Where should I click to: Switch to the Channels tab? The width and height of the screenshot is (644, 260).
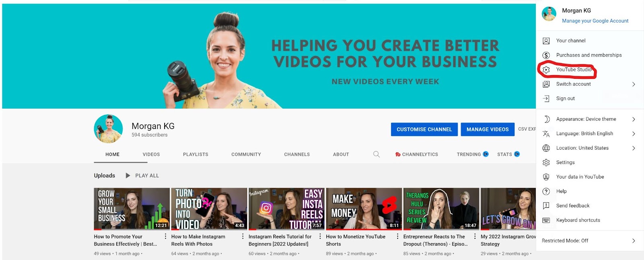[x=297, y=154]
